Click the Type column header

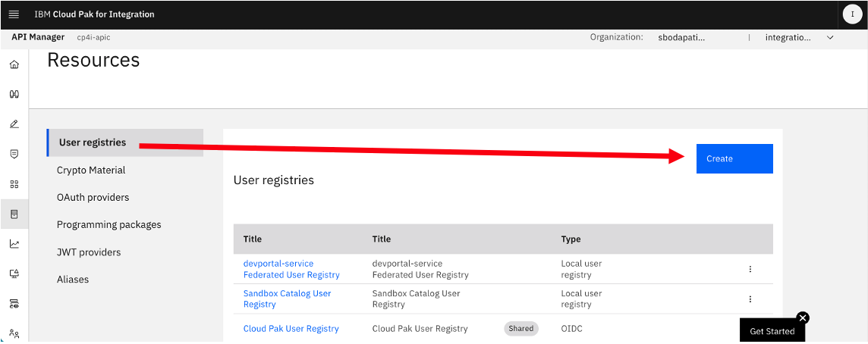click(x=571, y=239)
